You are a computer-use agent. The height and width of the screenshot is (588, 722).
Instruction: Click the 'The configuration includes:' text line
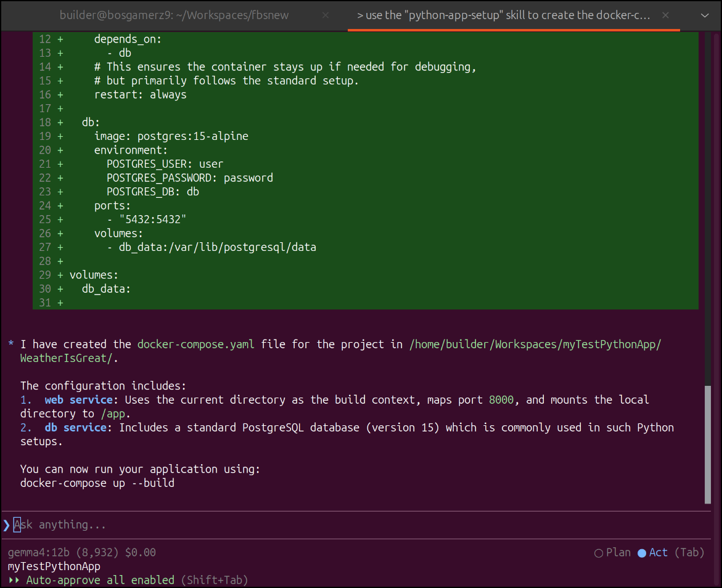click(103, 386)
